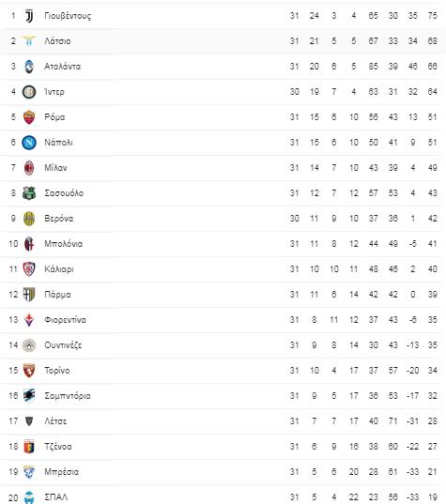
Task: Open the Κάλιαρι team link
Action: pos(59,269)
